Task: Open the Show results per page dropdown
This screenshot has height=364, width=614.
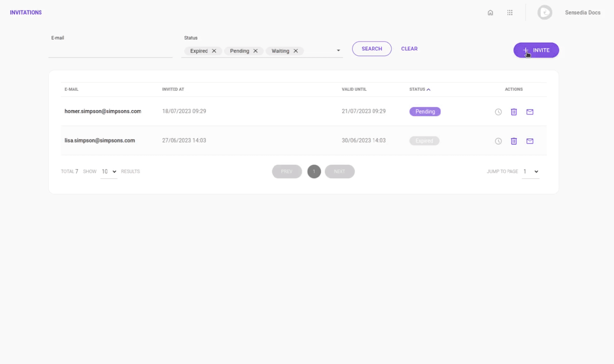Action: click(109, 172)
